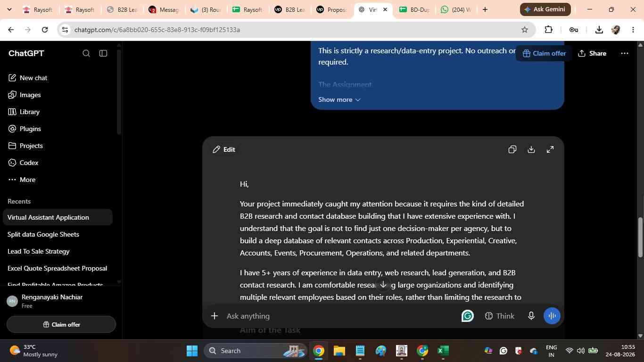The height and width of the screenshot is (362, 644).
Task: Toggle the sidebar collapse icon
Action: (x=103, y=53)
